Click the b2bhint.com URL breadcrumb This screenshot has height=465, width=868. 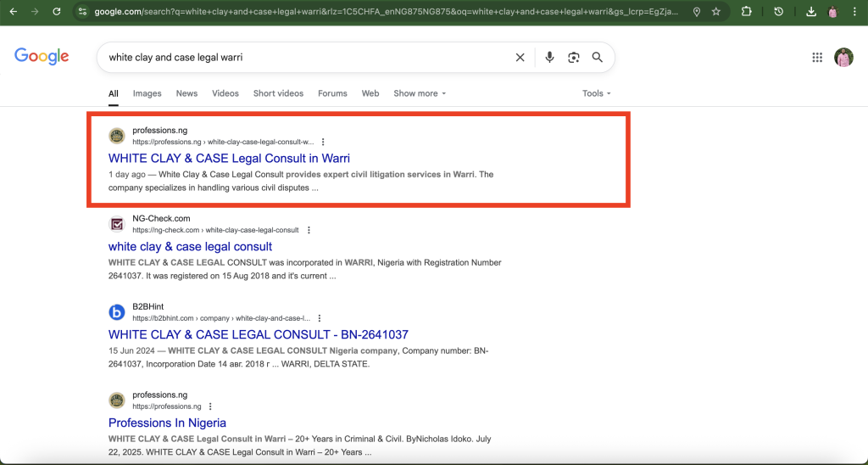click(221, 318)
